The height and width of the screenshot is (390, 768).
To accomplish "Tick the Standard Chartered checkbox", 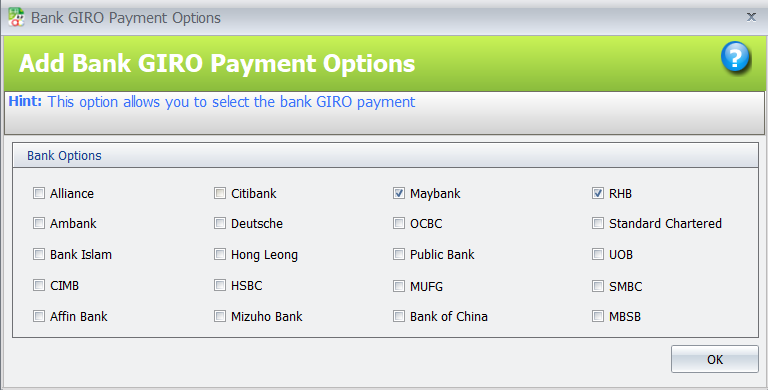I will click(x=598, y=223).
